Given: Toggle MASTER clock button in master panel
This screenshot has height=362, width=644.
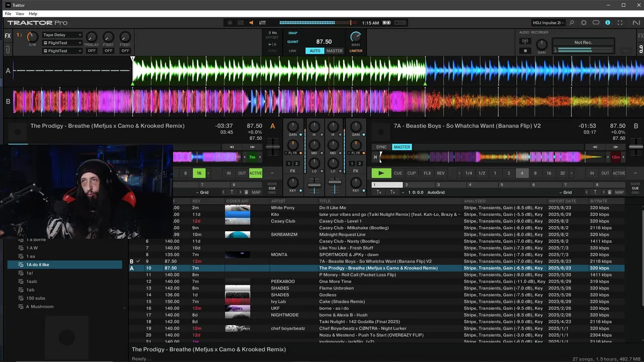Looking at the screenshot, I should (x=335, y=51).
